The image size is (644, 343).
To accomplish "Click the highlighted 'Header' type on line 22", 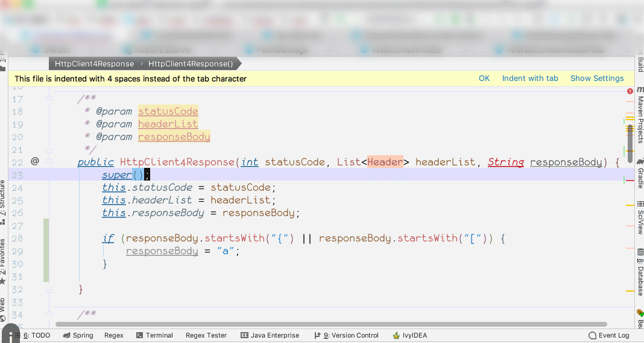I will (x=385, y=162).
